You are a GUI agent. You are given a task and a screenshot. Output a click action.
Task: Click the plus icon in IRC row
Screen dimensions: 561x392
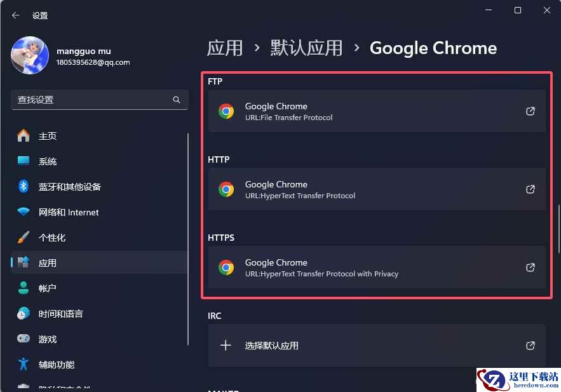(x=226, y=346)
